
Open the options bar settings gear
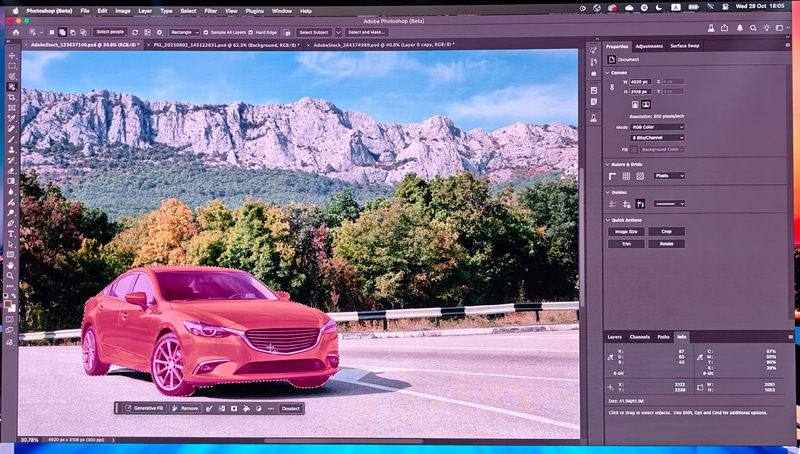160,32
